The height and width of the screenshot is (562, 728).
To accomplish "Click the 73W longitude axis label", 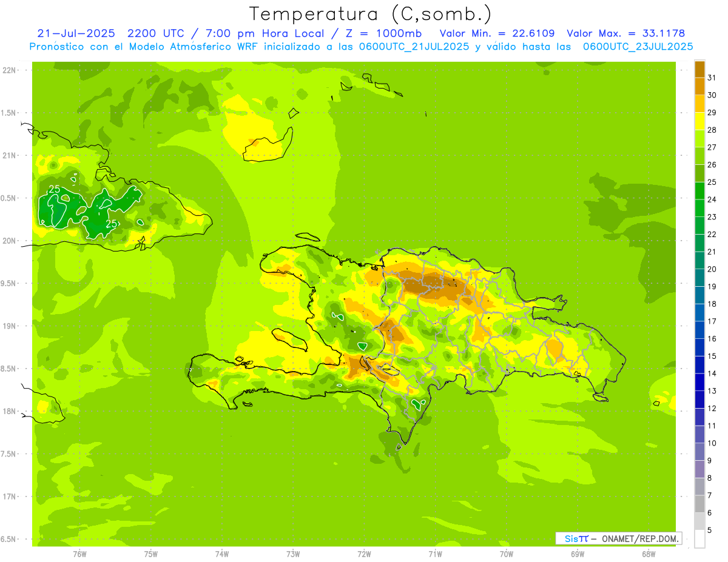I will point(293,554).
